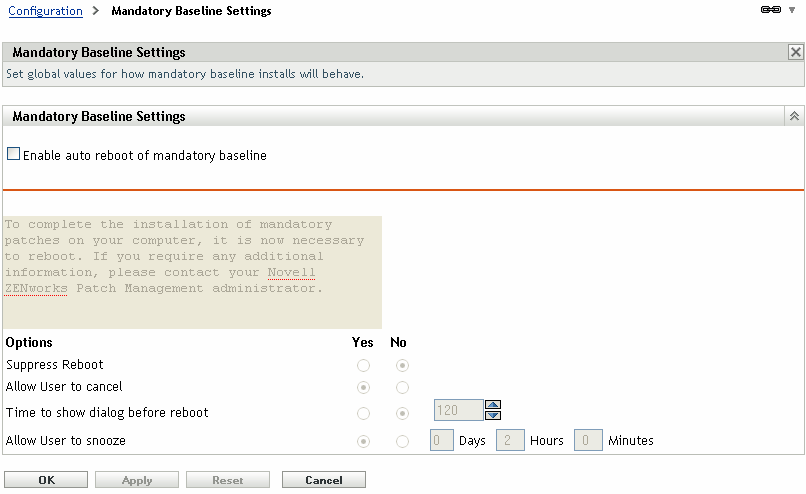Select No for Suppress Reboot
This screenshot has height=494, width=806.
point(402,365)
